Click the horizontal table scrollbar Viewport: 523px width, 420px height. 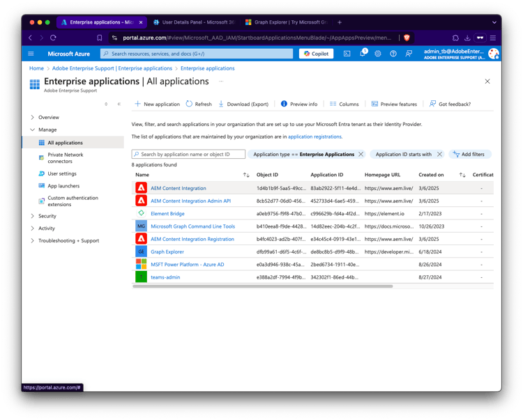(263, 286)
